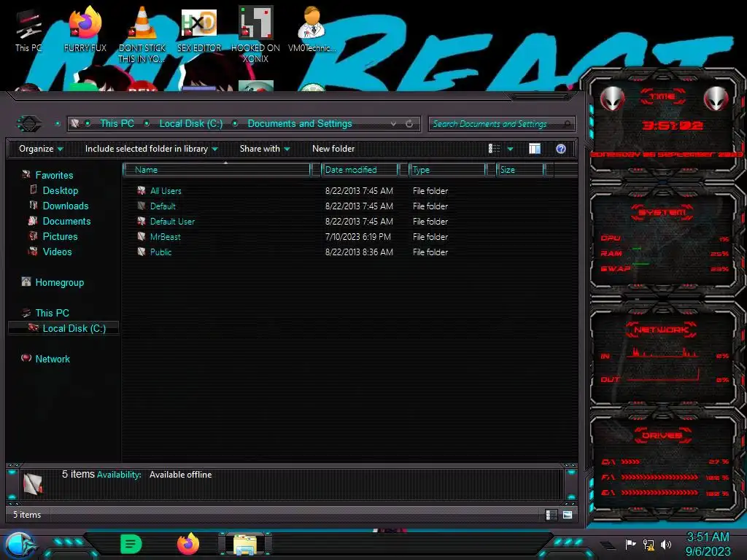Screen dimensions: 747x560
Task: Select the Public folder
Action: pos(160,252)
